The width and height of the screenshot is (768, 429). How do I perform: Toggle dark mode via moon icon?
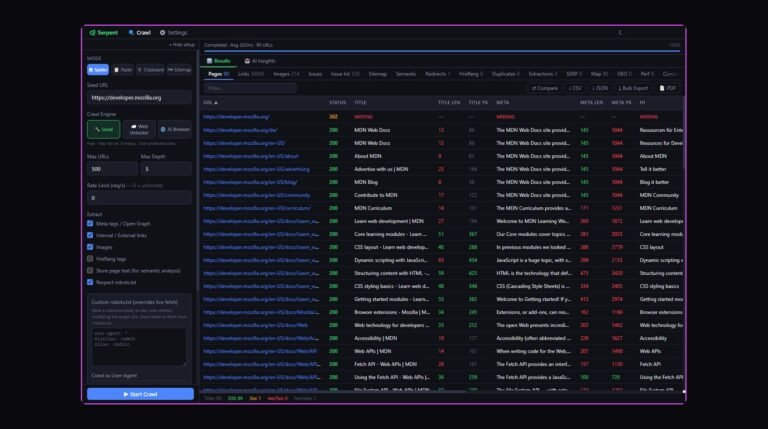coord(620,33)
